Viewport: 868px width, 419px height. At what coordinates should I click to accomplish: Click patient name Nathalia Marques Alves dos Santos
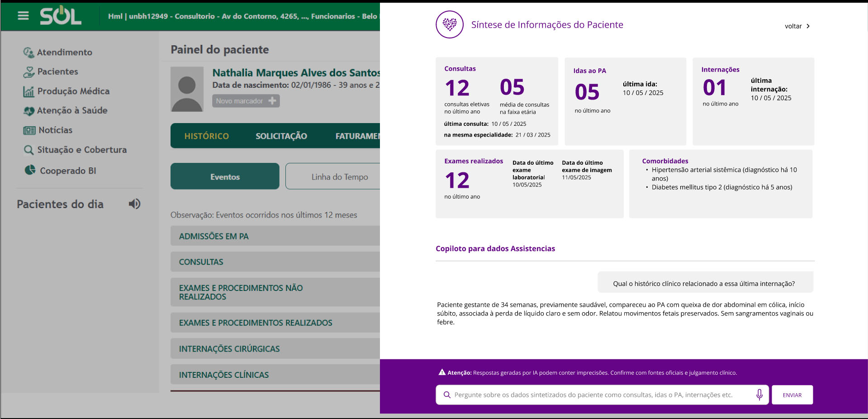pyautogui.click(x=296, y=73)
